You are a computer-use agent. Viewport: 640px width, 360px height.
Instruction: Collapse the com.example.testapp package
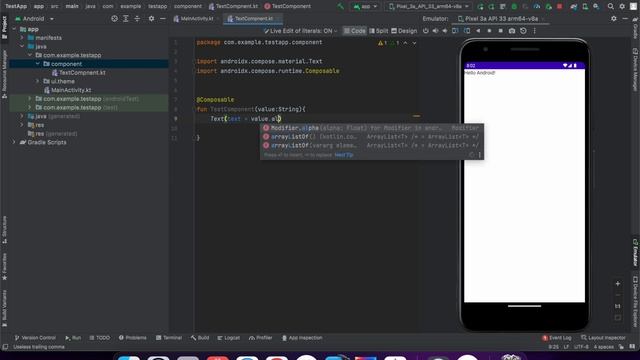(x=30, y=55)
